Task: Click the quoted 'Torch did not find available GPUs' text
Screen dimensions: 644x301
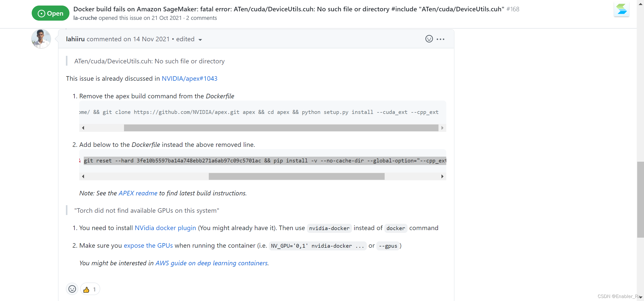Action: (147, 210)
